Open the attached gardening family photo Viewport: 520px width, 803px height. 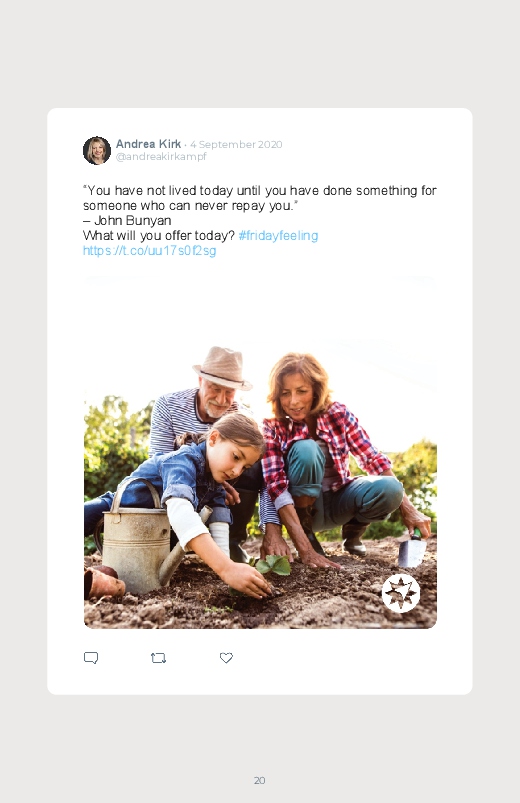pyautogui.click(x=260, y=452)
